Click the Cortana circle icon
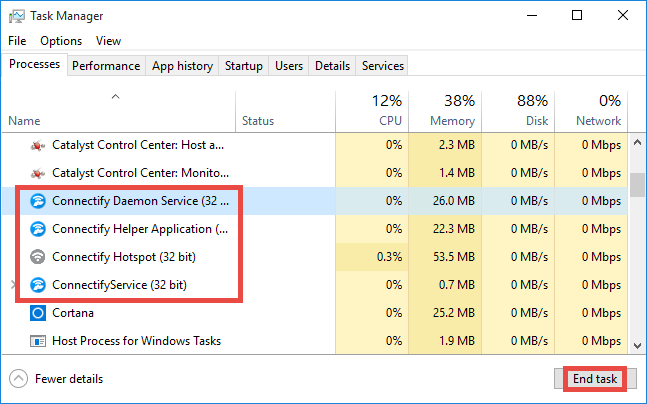 tap(38, 313)
